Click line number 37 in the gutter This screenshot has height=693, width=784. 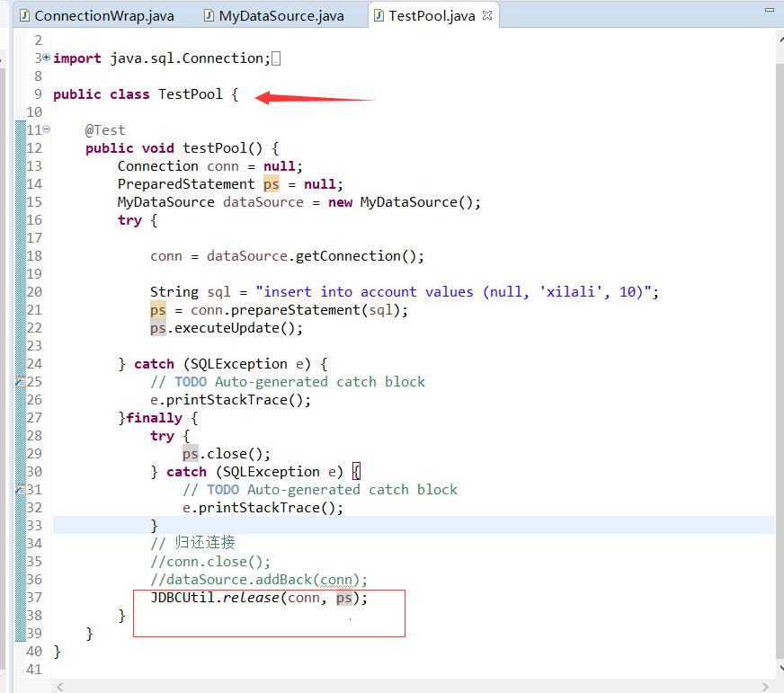click(x=34, y=598)
